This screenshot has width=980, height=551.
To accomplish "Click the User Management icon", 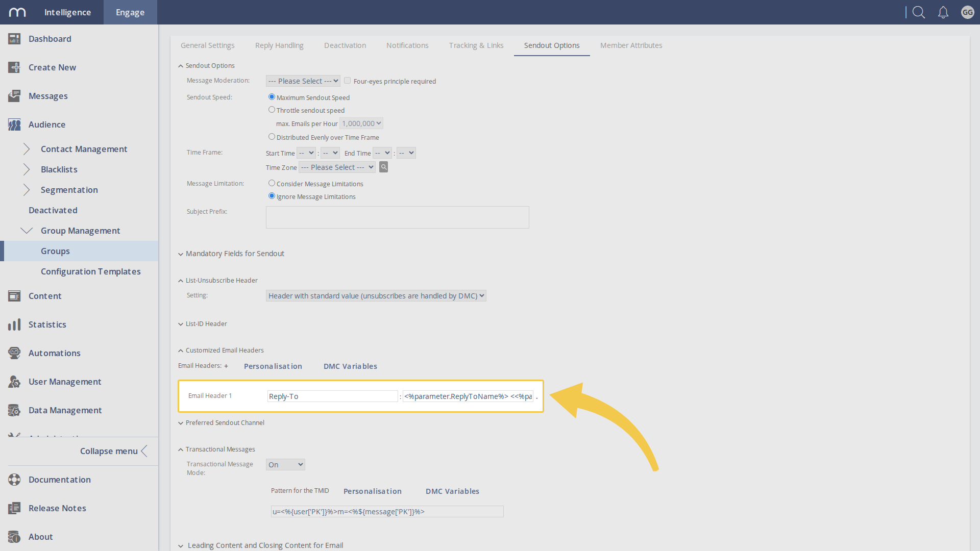I will point(14,382).
